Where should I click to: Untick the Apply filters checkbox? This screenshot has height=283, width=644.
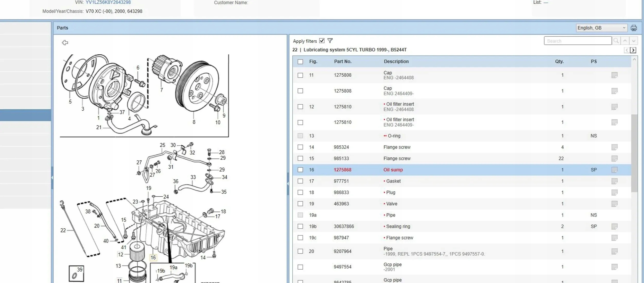pyautogui.click(x=321, y=41)
